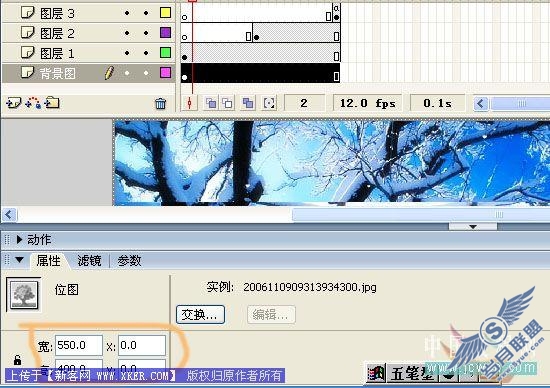
Task: Collapse the 属性 panel arrow
Action: coord(20,260)
